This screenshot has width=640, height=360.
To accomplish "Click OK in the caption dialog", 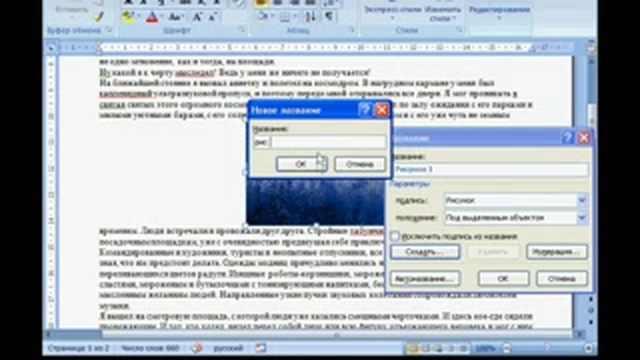I will (x=503, y=279).
